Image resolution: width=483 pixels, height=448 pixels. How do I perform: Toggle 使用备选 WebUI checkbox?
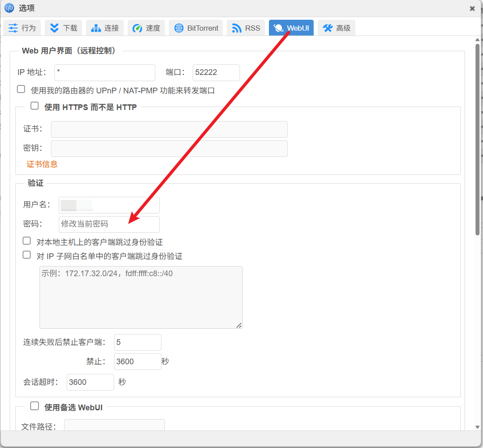(x=35, y=406)
